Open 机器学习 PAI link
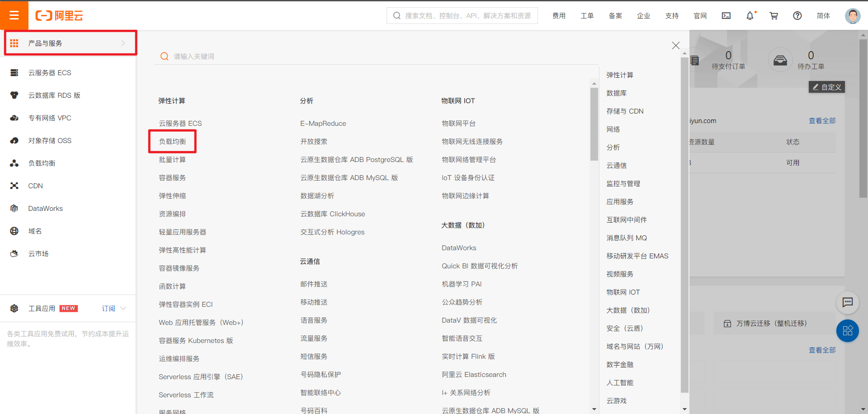Viewport: 868px width, 414px height. [x=462, y=284]
